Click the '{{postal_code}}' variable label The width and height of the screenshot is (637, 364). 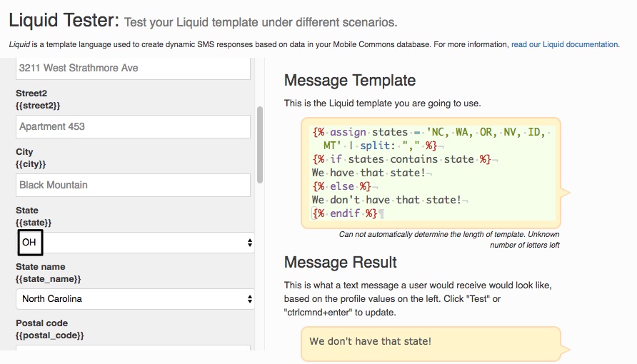tap(50, 335)
